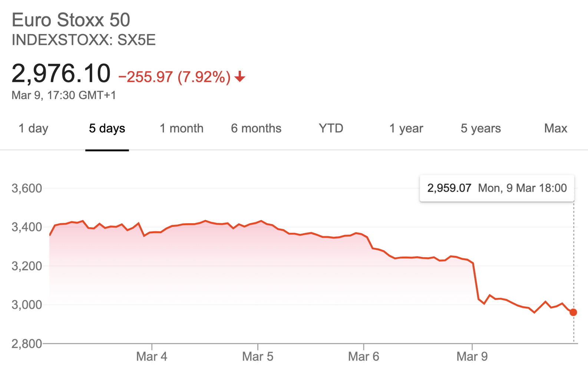Click the 2,976.10 index price
Viewport: 588px width, 373px height.
point(61,73)
